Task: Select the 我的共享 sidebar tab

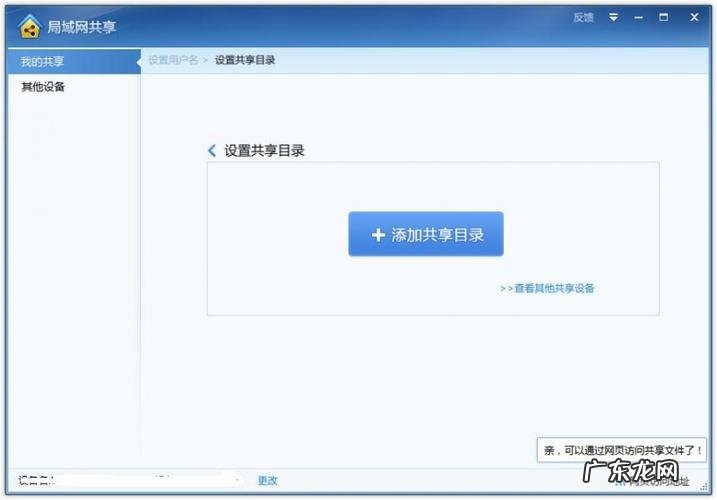Action: (74, 61)
